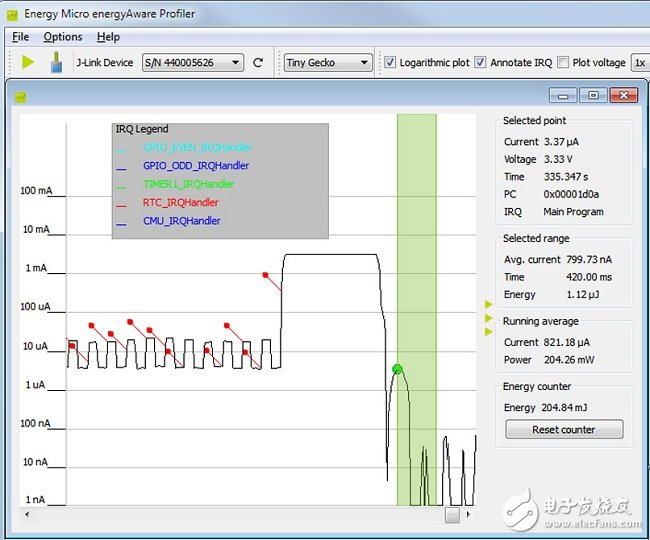Viewport: 650px width, 540px height.
Task: Click the energyAware Profiler title bar icon
Action: tap(13, 13)
